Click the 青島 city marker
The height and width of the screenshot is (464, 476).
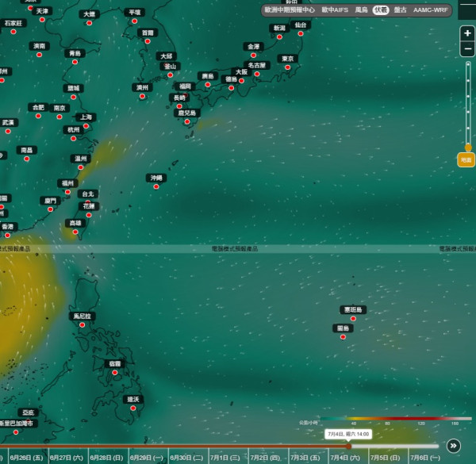75,62
